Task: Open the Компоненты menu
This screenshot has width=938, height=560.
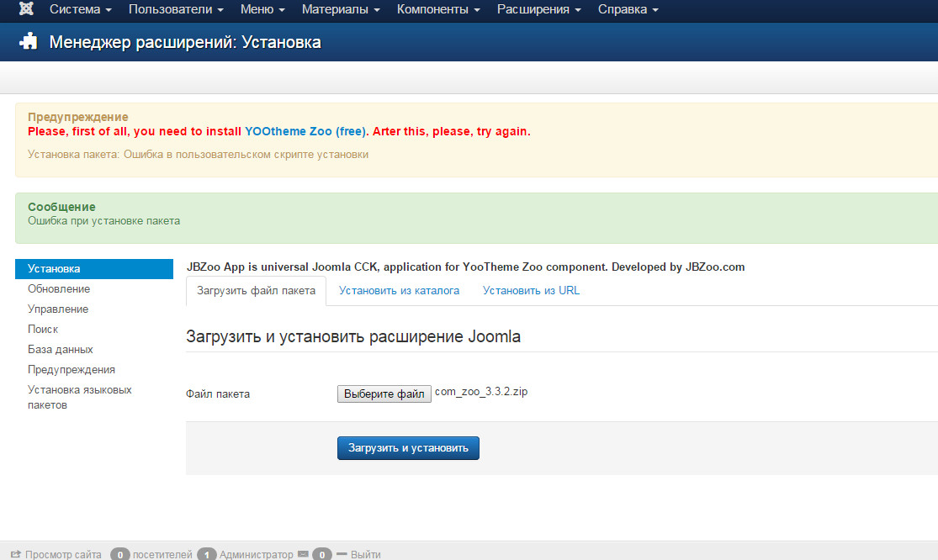Action: point(438,10)
